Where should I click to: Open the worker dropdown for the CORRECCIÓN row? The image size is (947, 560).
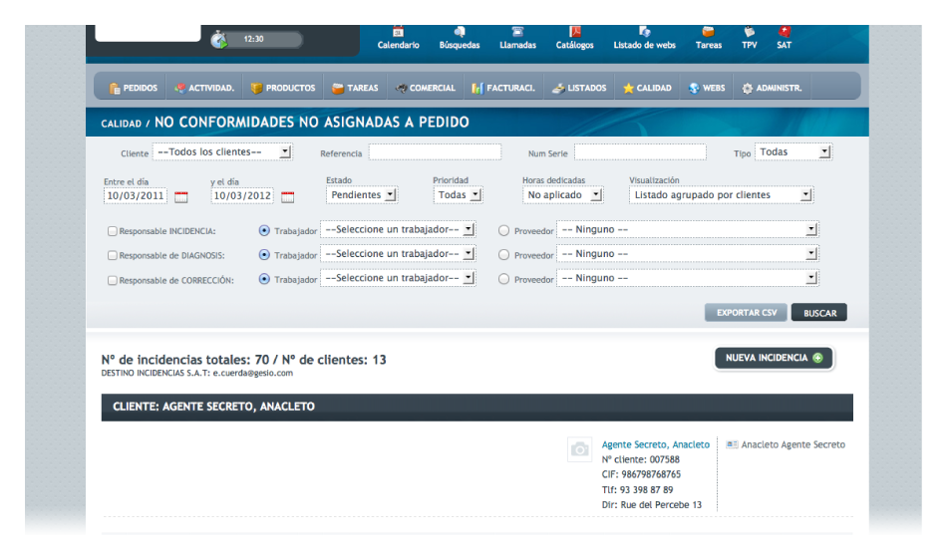coord(398,278)
